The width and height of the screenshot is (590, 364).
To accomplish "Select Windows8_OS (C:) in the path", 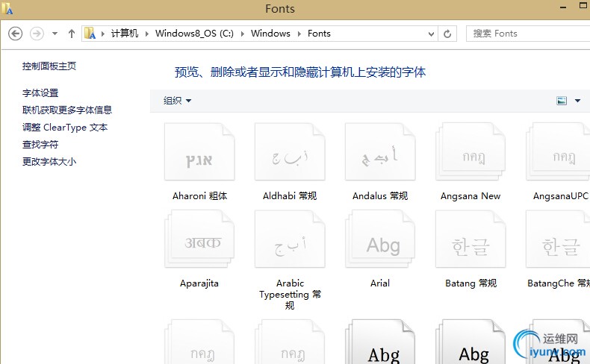I will click(x=194, y=34).
